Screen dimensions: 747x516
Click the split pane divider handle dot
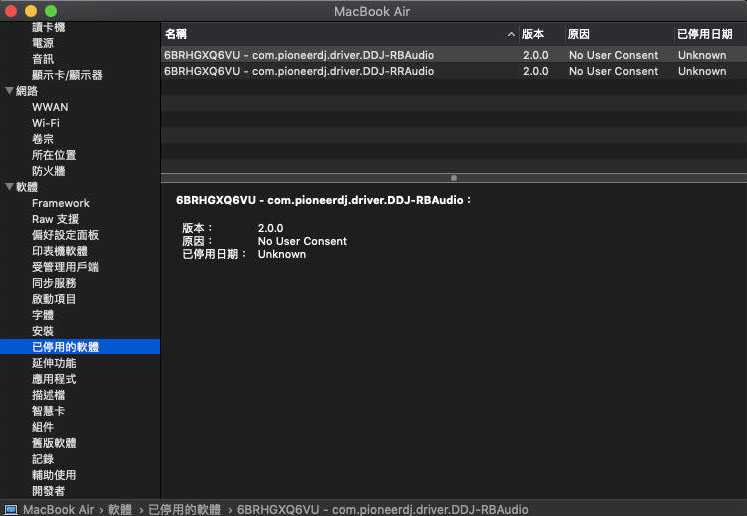(x=454, y=178)
